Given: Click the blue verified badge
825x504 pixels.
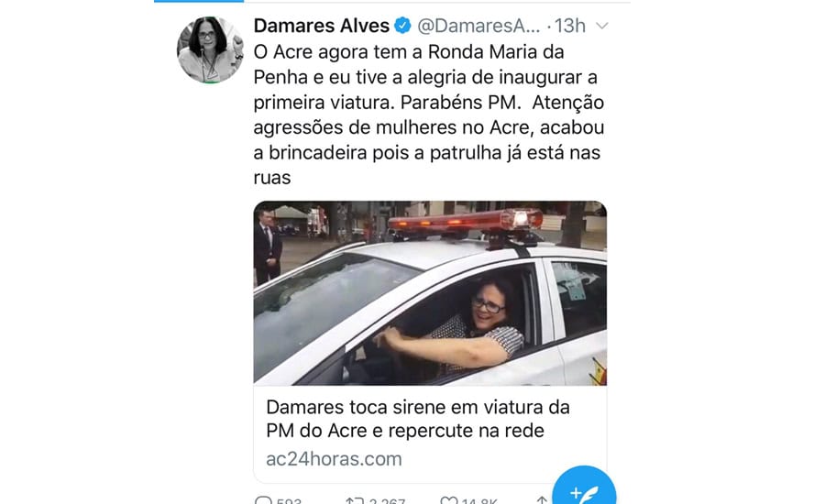Looking at the screenshot, I should pyautogui.click(x=403, y=26).
